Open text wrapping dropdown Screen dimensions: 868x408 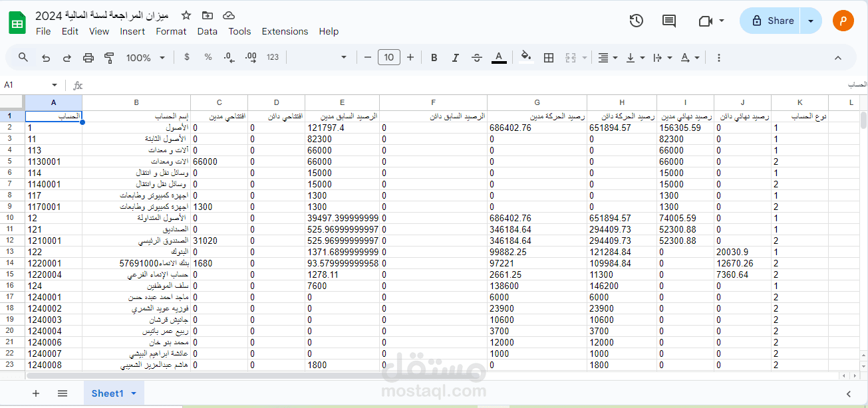click(x=662, y=58)
